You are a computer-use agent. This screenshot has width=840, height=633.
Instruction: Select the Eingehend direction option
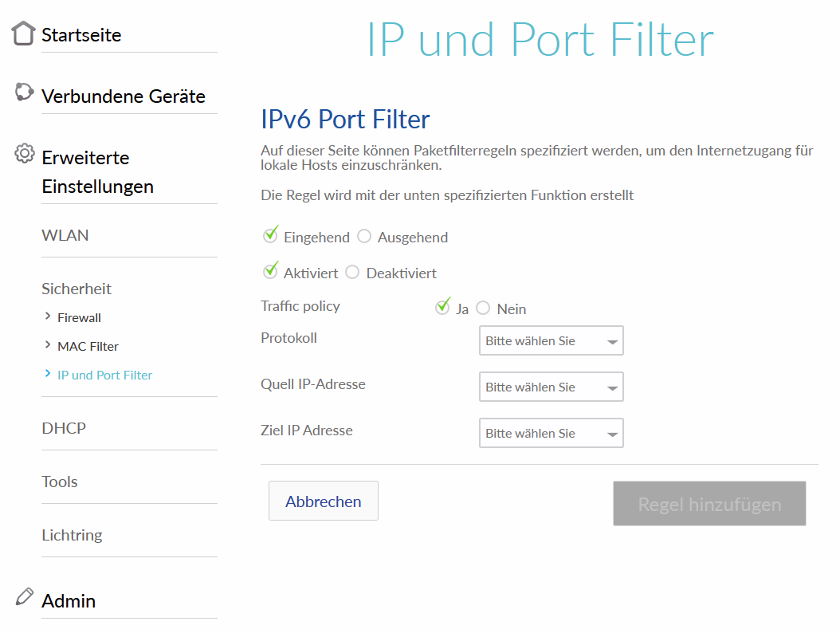click(271, 236)
